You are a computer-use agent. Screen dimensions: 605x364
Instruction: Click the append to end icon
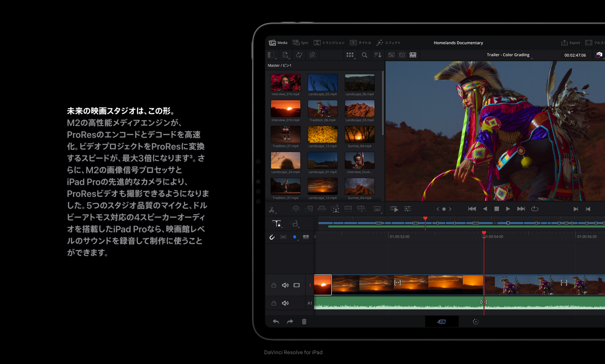point(309,209)
